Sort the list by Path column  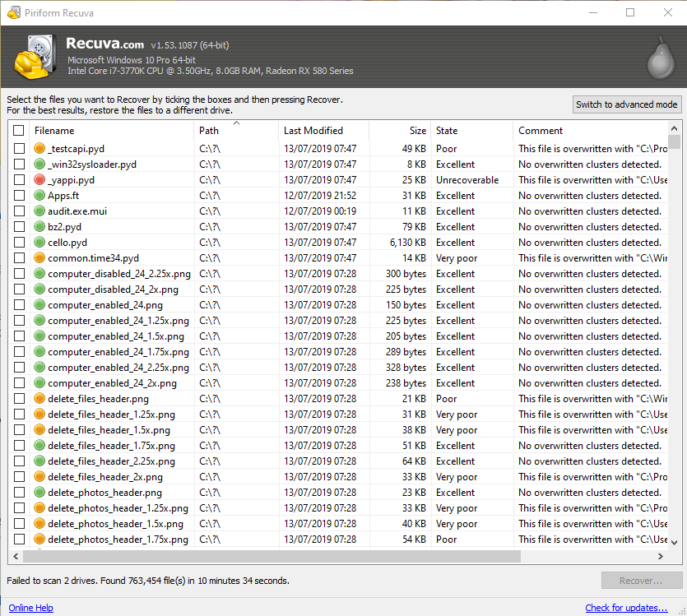236,131
